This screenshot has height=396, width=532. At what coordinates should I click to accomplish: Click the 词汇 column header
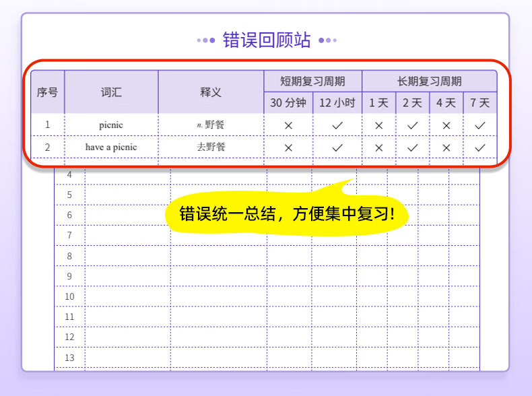[111, 92]
